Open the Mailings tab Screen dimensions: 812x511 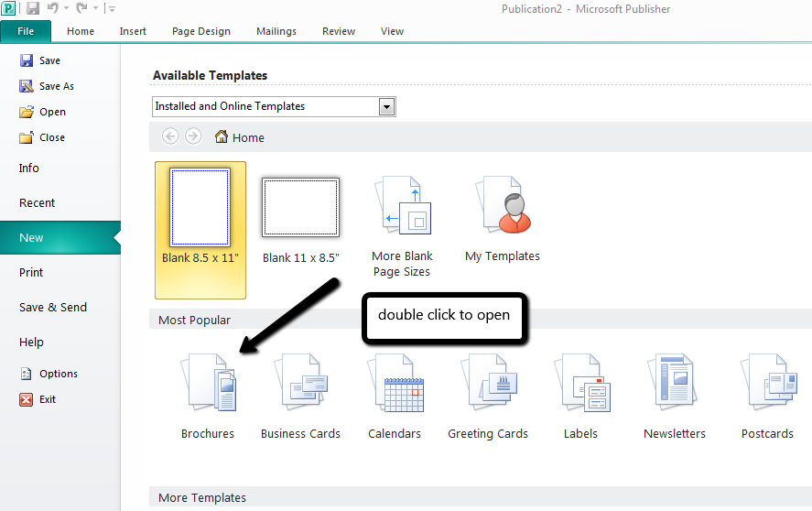pos(276,31)
